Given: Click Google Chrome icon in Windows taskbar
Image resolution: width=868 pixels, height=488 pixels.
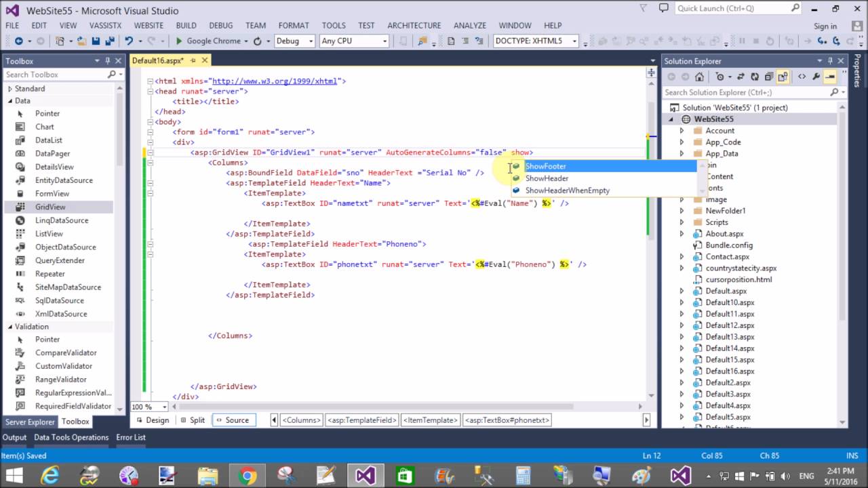Looking at the screenshot, I should point(248,476).
